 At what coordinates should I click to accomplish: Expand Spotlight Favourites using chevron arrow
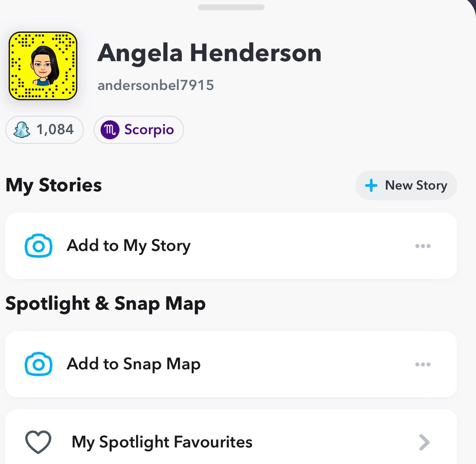tap(424, 442)
